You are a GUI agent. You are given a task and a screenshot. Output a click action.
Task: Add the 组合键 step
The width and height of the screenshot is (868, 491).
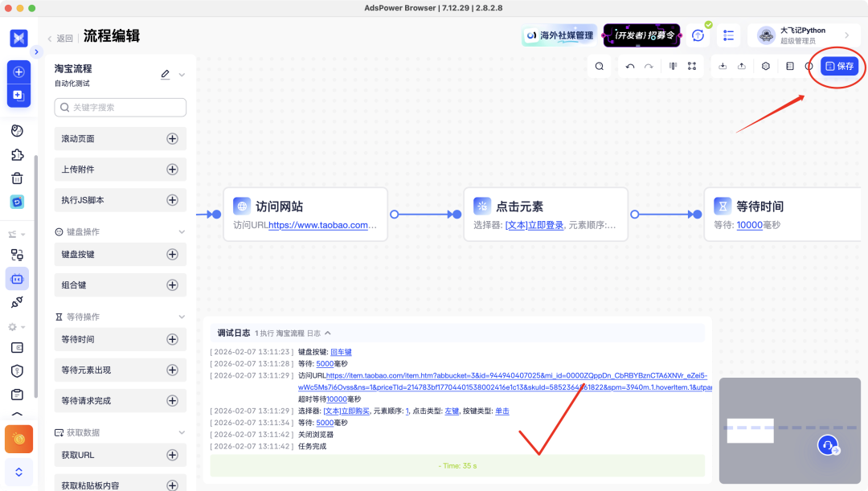(172, 285)
